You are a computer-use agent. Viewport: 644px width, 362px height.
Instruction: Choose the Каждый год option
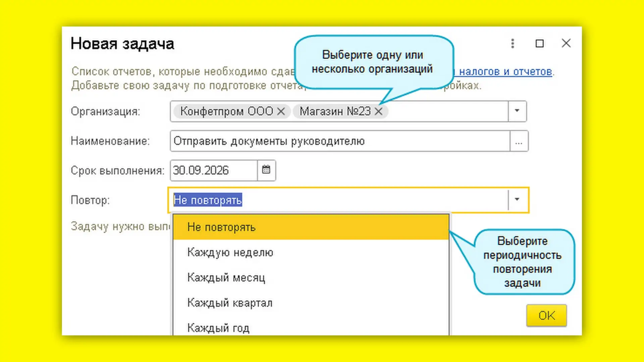(311, 327)
